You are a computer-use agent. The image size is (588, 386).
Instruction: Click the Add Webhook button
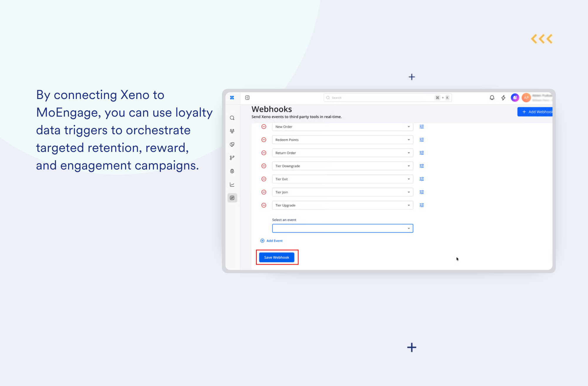click(535, 112)
